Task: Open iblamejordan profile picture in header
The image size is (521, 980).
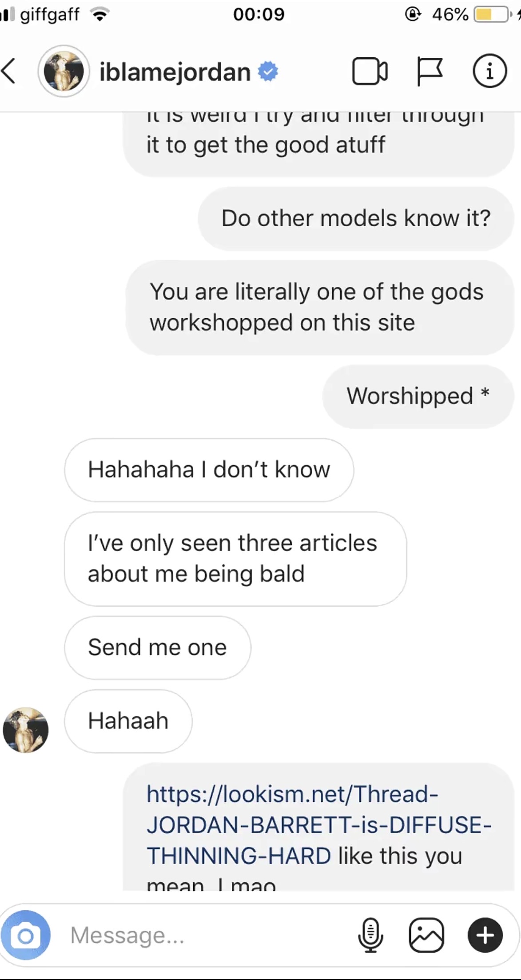Action: (64, 71)
